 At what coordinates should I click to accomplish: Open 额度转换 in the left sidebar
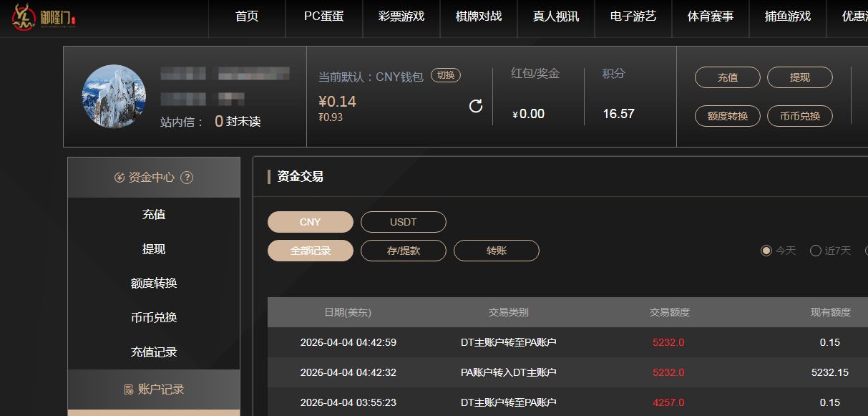click(x=154, y=284)
